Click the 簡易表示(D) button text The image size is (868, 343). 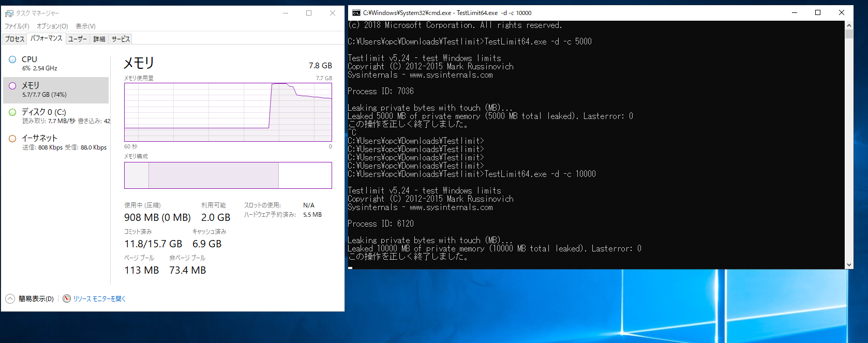point(36,299)
